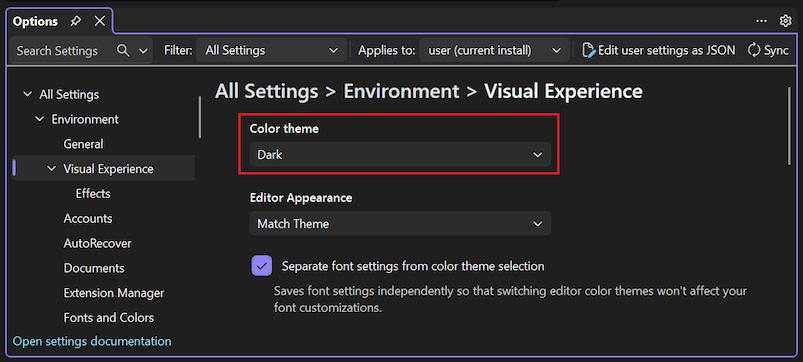Click the Environment tree label

tap(85, 119)
